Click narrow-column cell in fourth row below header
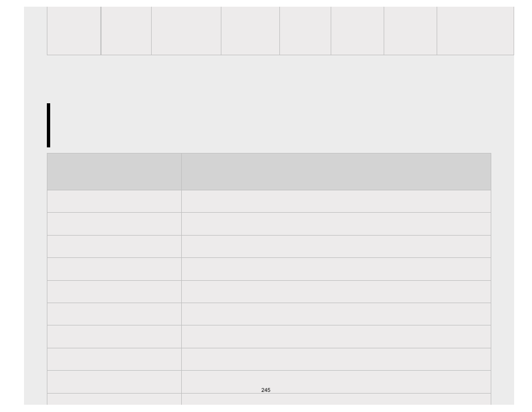 coord(114,269)
